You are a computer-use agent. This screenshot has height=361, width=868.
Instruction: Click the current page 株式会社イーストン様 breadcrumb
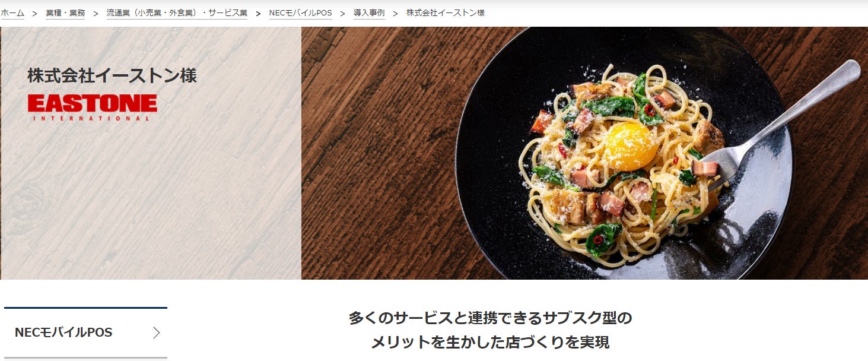point(446,13)
